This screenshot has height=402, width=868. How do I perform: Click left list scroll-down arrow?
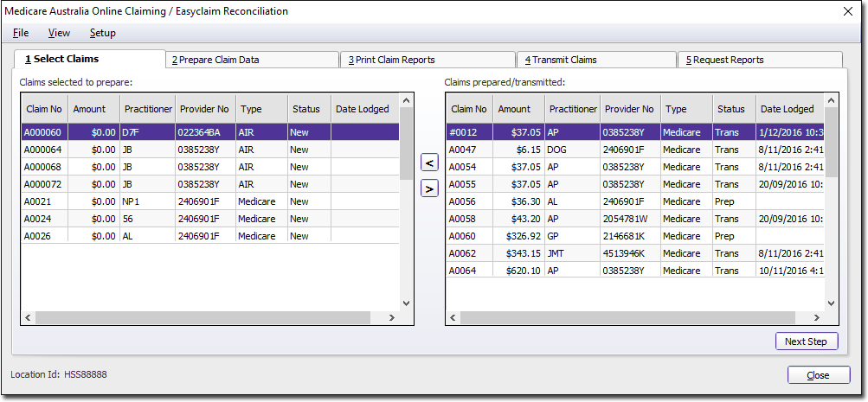click(x=407, y=303)
